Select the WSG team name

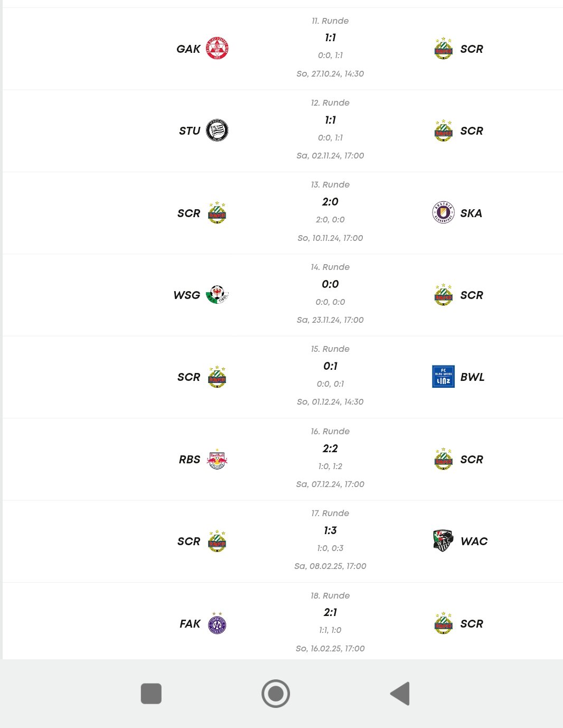point(187,295)
